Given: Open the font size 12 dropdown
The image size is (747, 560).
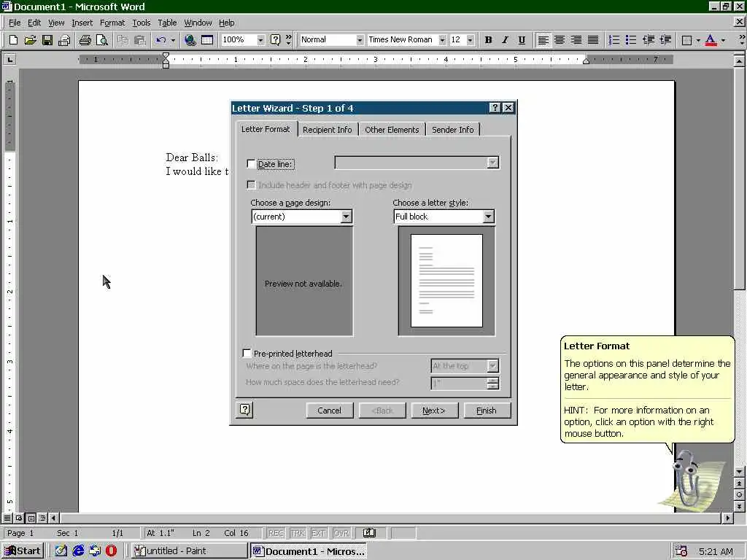Looking at the screenshot, I should point(471,40).
